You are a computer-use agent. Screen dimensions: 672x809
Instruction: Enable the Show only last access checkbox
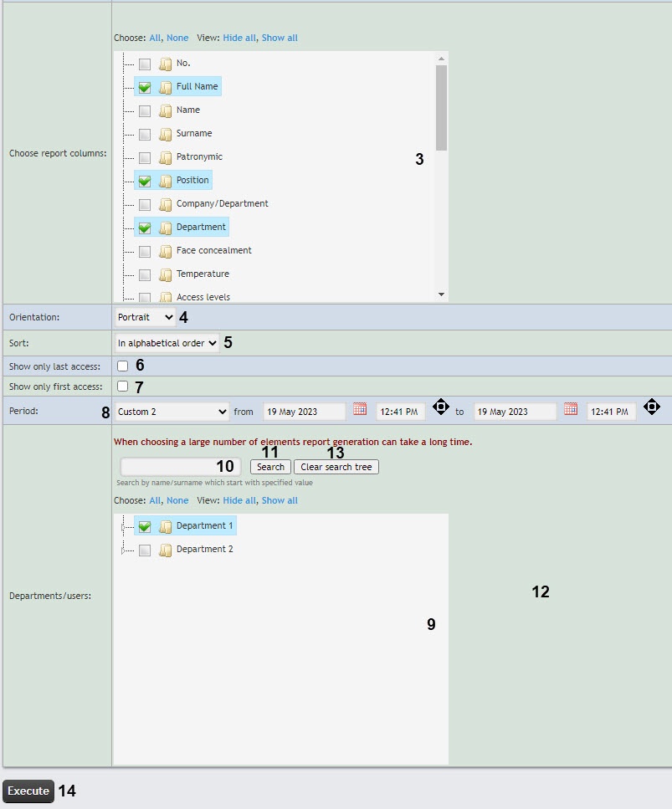[122, 366]
